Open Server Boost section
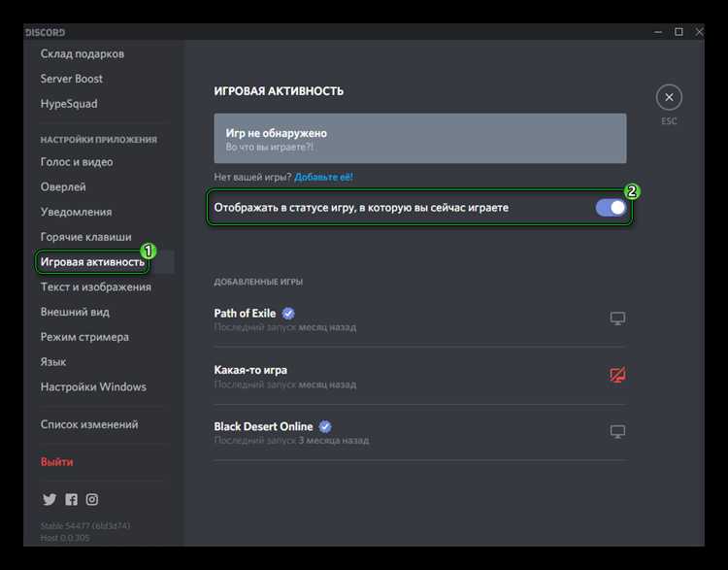The height and width of the screenshot is (570, 728). pos(72,79)
